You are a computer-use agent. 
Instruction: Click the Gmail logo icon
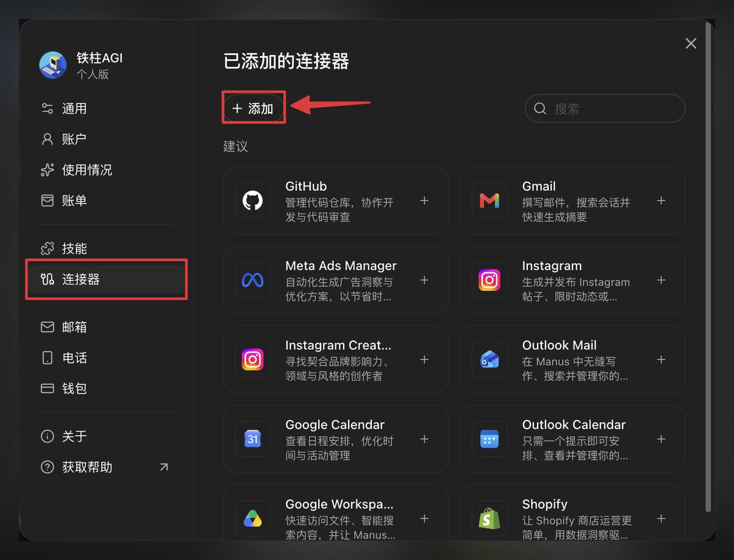coord(489,201)
